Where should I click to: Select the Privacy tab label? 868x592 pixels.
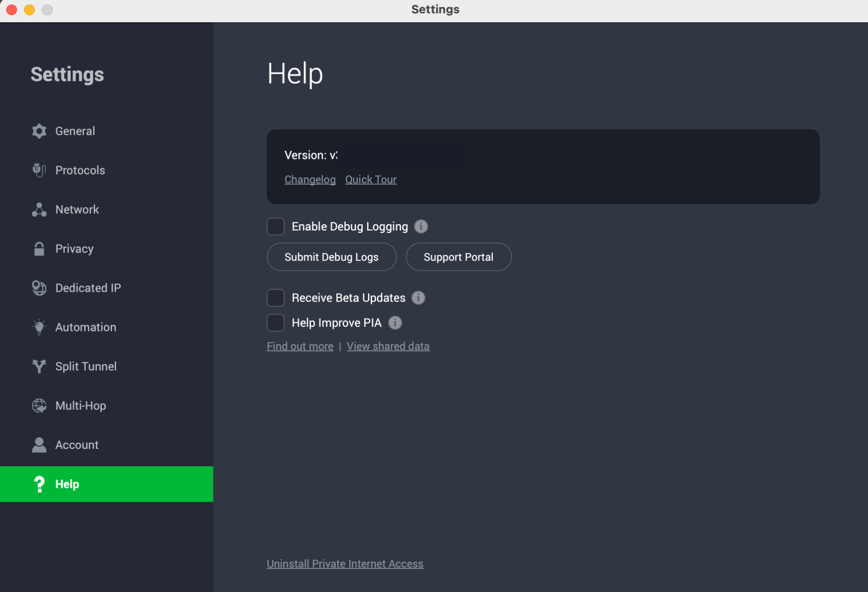coord(74,249)
